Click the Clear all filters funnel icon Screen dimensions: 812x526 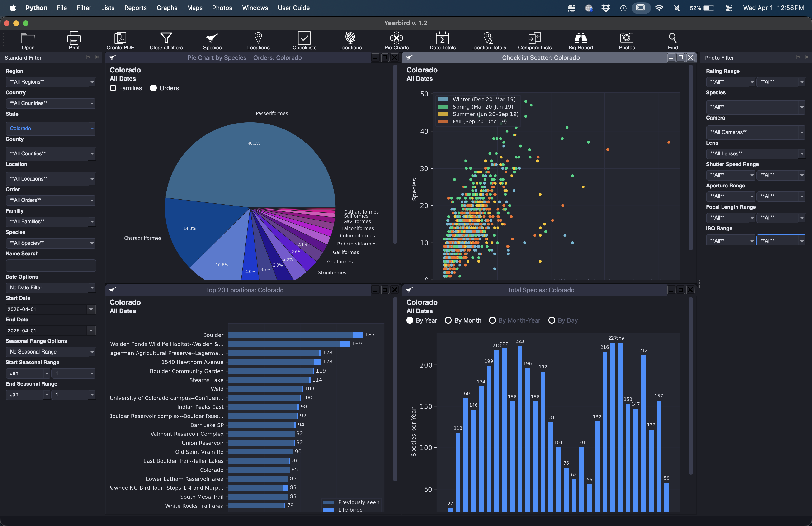click(x=166, y=38)
